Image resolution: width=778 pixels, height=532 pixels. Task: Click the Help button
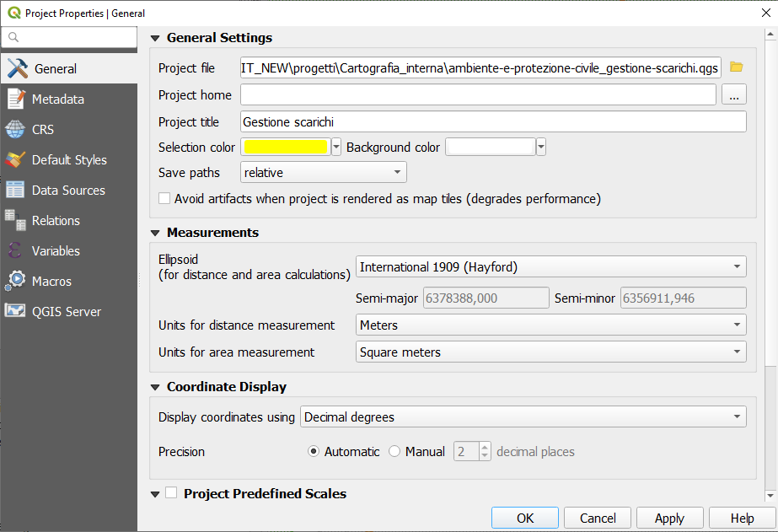(x=743, y=519)
